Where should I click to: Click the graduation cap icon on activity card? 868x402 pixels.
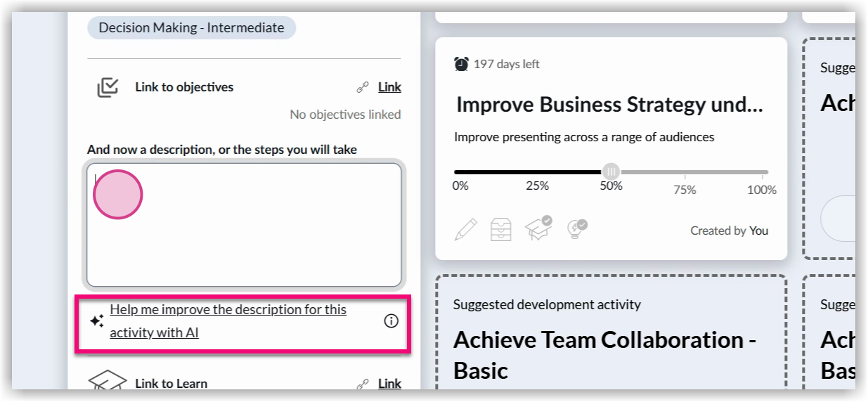click(x=538, y=228)
